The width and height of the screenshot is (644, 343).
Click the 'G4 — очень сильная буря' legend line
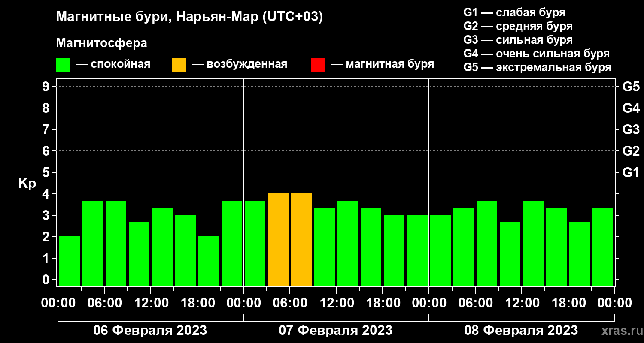(x=536, y=54)
